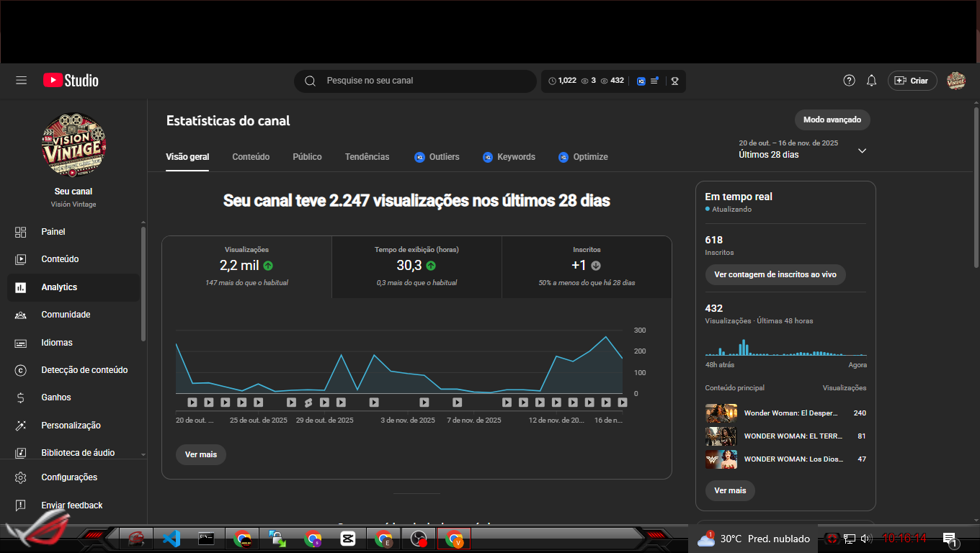Click the account avatar in top-right
Image resolution: width=980 pixels, height=553 pixels.
[955, 81]
